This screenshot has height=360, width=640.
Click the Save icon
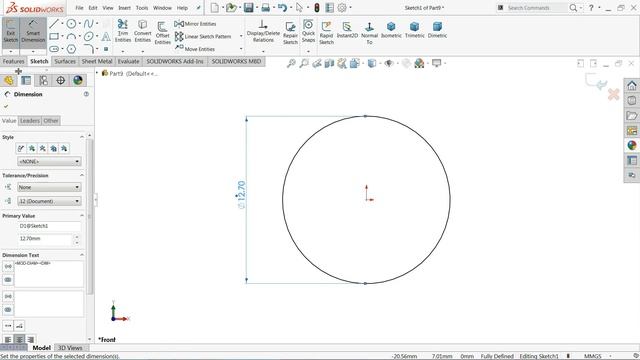point(248,7)
